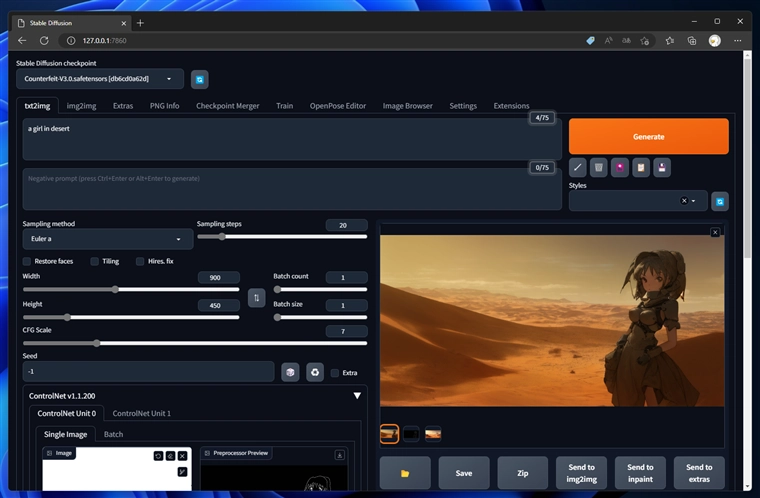The height and width of the screenshot is (498, 760).
Task: Toggle the Tiling checkbox
Action: coord(95,261)
